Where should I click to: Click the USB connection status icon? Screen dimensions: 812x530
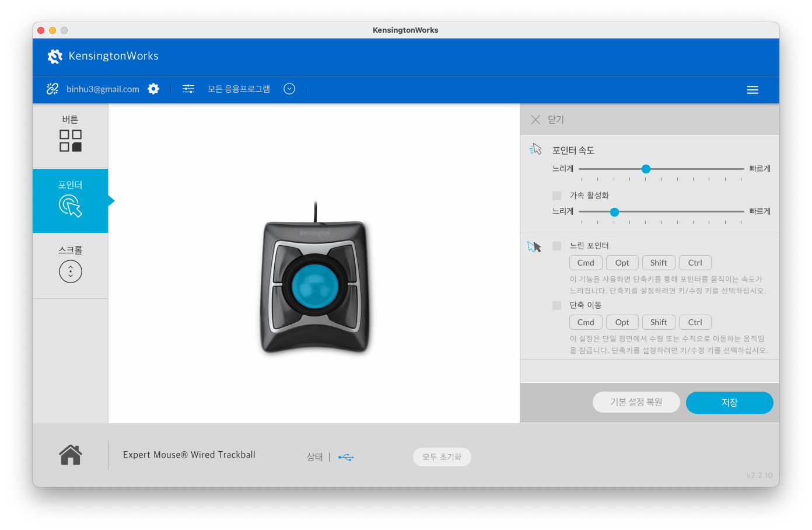coord(346,457)
